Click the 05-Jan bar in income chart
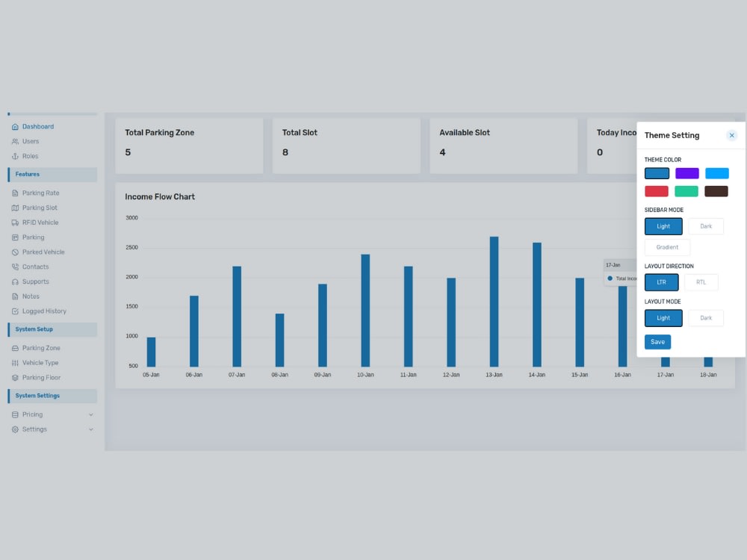The image size is (747, 560). pyautogui.click(x=151, y=352)
